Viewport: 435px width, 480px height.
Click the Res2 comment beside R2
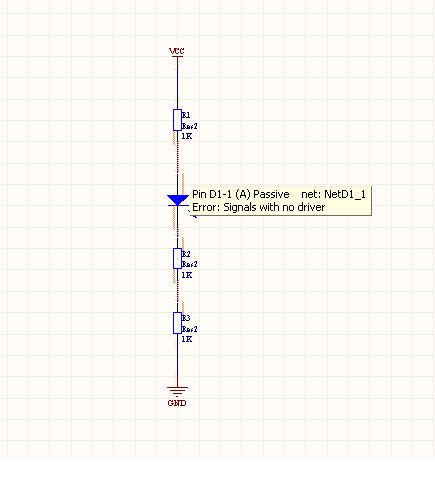tap(190, 264)
